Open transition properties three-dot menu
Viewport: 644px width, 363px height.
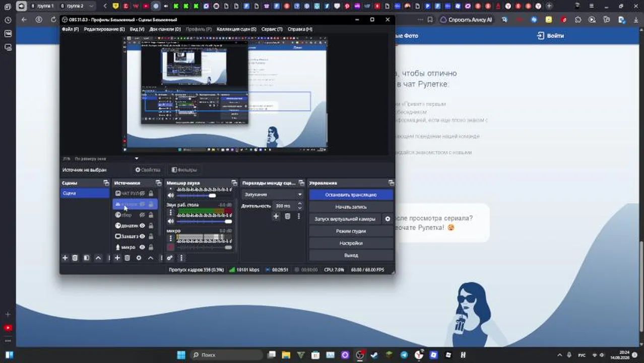point(299,216)
